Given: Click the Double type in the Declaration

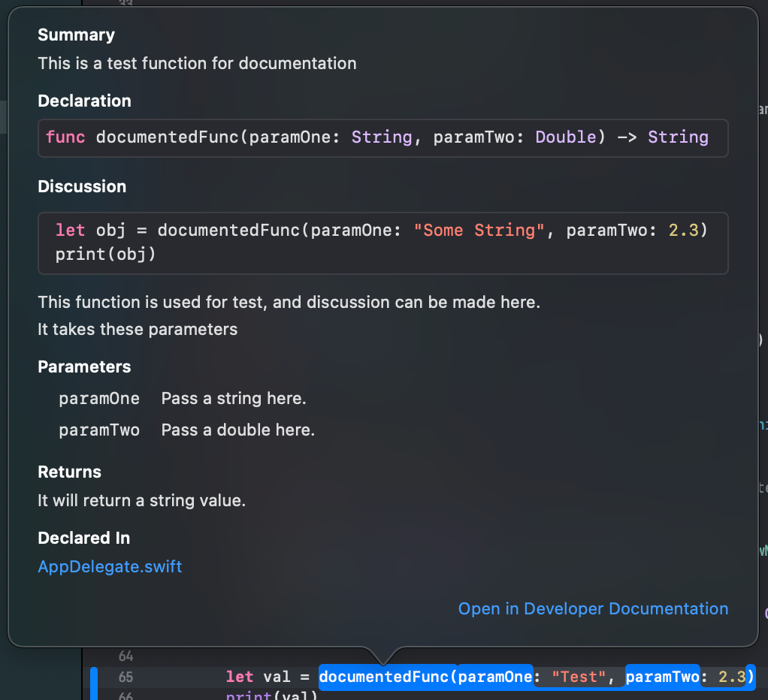Looking at the screenshot, I should click(565, 137).
